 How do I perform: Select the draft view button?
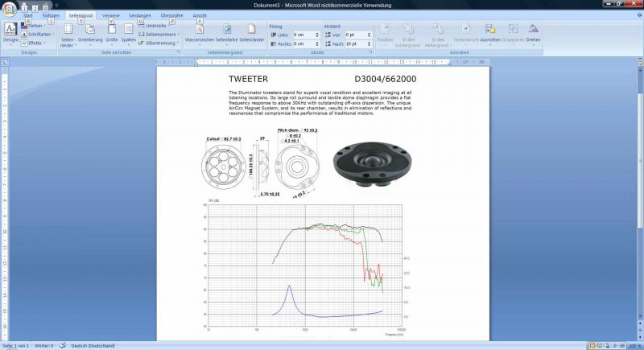click(x=622, y=346)
